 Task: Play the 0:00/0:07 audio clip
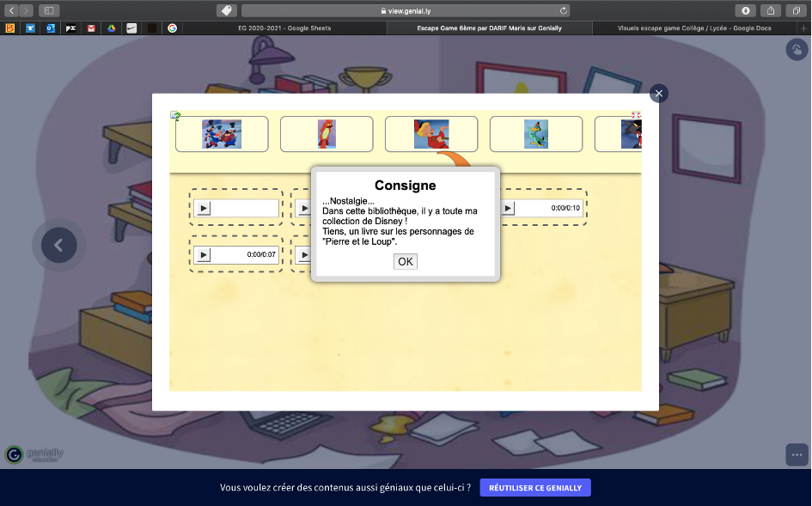[204, 255]
